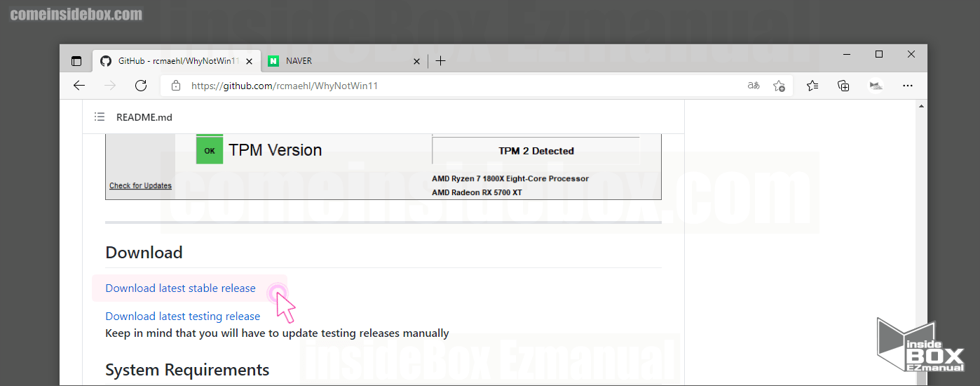Click Check for Updates in screenshot
This screenshot has height=386, width=980.
click(x=140, y=186)
